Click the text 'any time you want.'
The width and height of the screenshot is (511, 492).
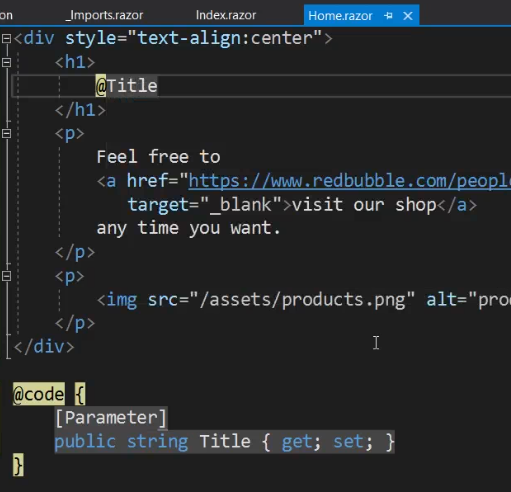(188, 229)
